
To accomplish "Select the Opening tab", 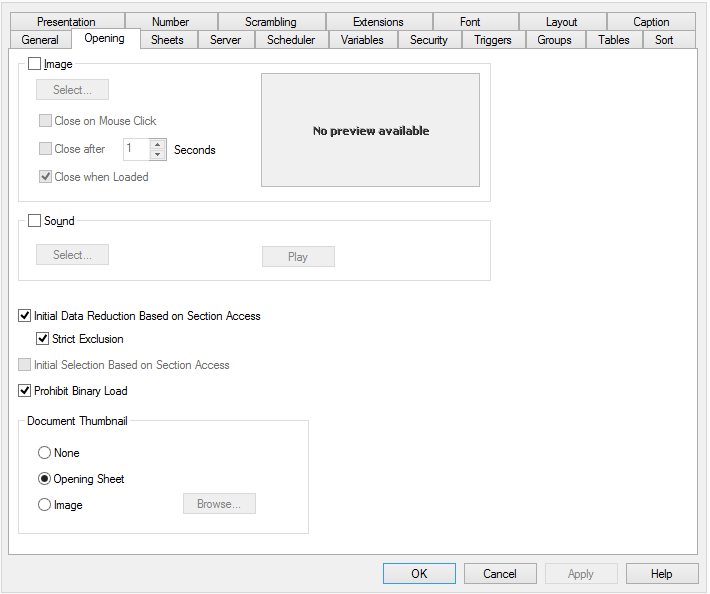I will [x=105, y=38].
